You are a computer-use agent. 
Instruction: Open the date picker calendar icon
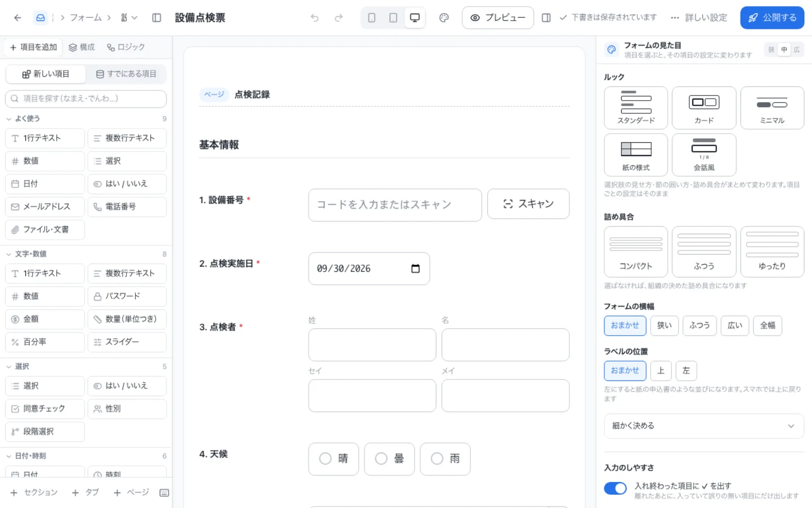pos(416,268)
